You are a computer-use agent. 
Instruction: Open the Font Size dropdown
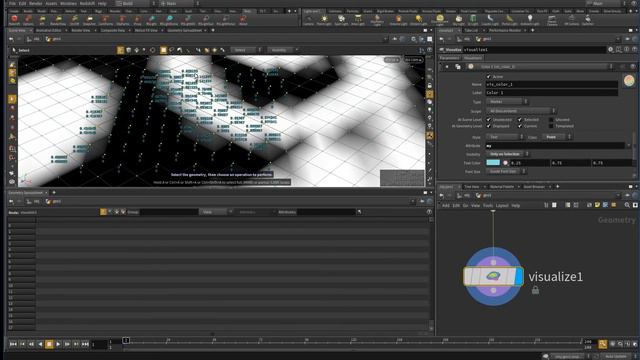coord(506,171)
